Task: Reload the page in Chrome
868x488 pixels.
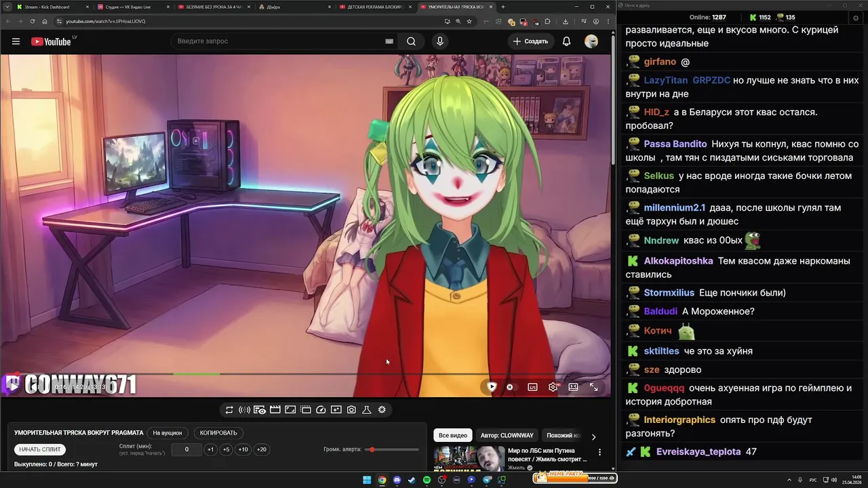Action: [x=32, y=21]
